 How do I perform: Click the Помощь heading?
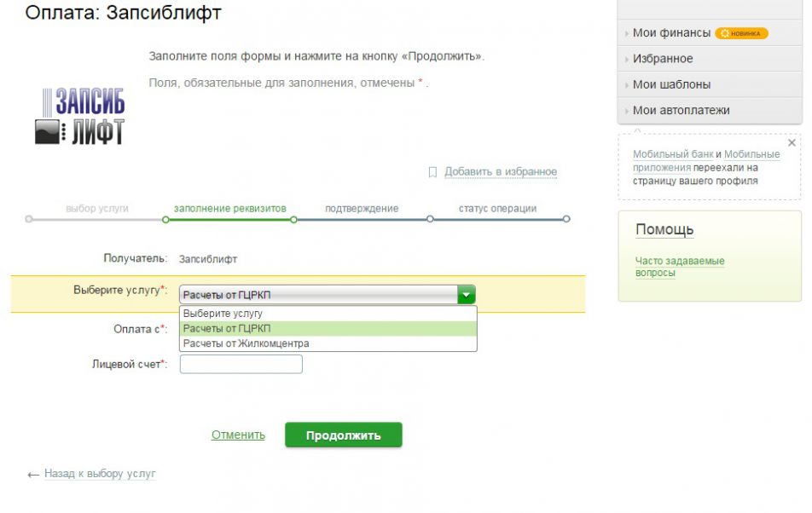pos(664,229)
